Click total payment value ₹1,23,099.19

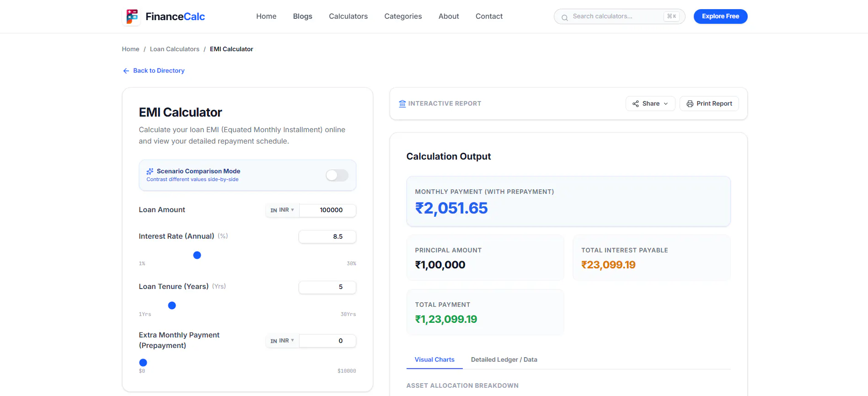(446, 319)
